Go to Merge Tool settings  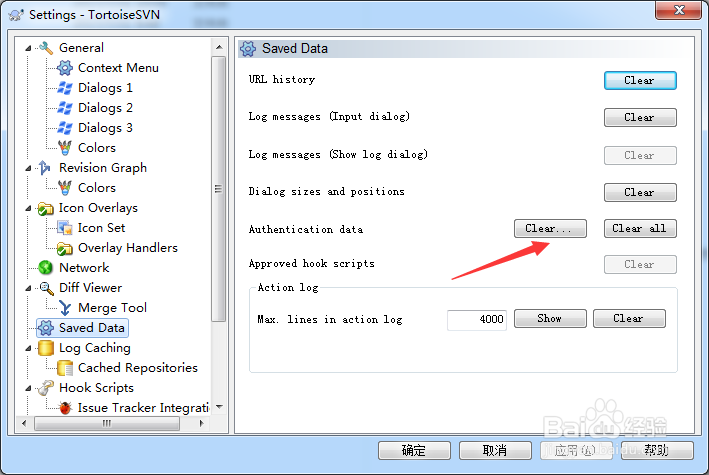tap(112, 308)
